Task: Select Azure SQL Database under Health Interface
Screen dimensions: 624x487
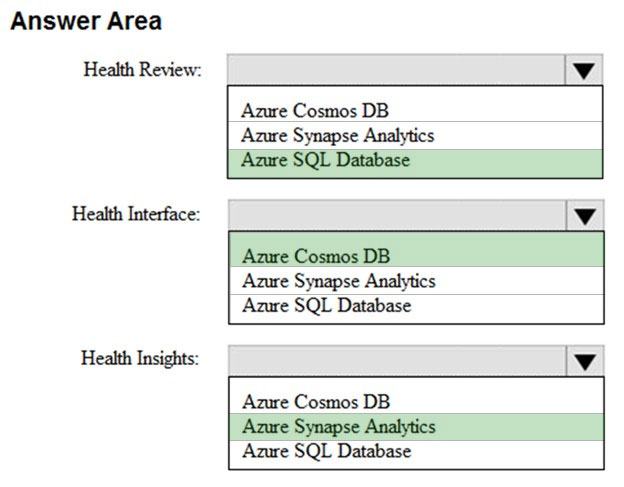Action: coord(417,308)
